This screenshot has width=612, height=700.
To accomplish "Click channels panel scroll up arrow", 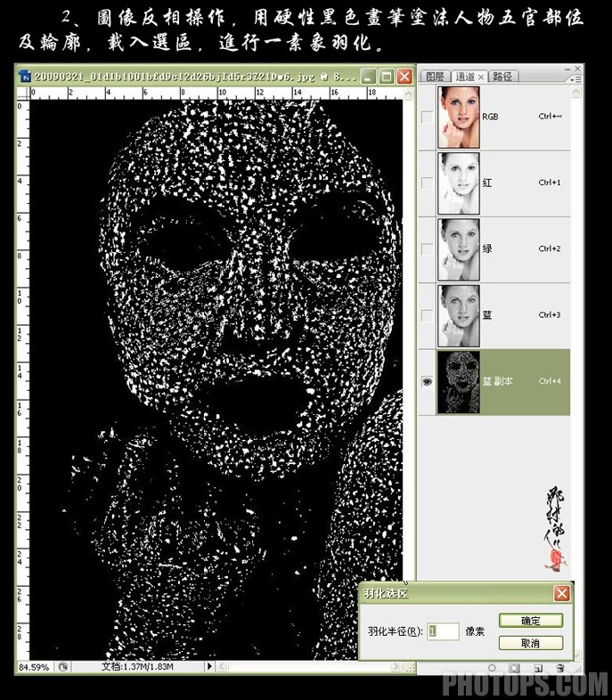I will [576, 92].
